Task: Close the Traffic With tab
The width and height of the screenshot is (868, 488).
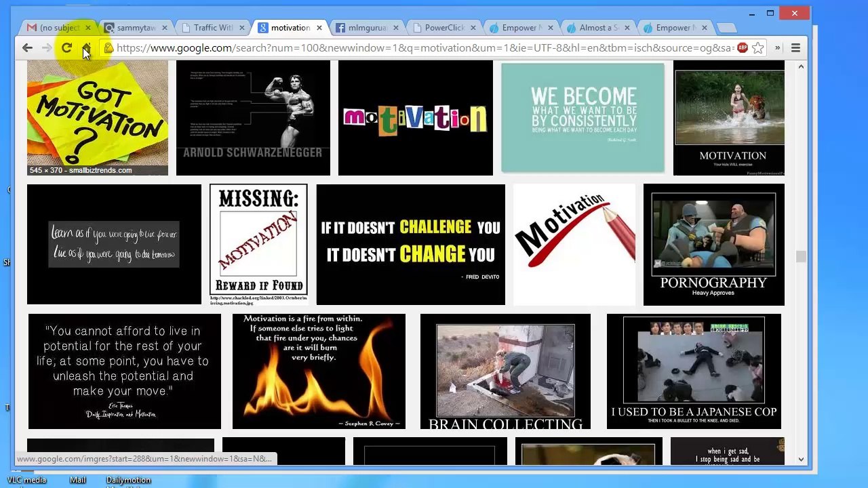Action: click(x=242, y=28)
